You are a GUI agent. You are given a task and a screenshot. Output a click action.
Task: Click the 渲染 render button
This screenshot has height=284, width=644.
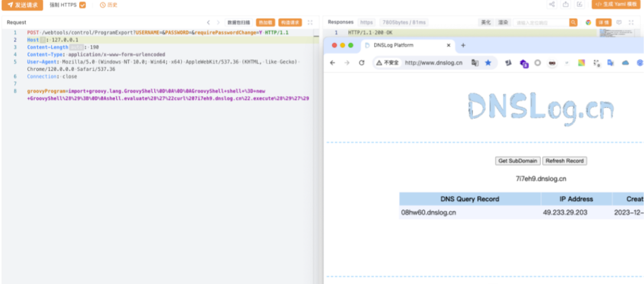pos(503,23)
